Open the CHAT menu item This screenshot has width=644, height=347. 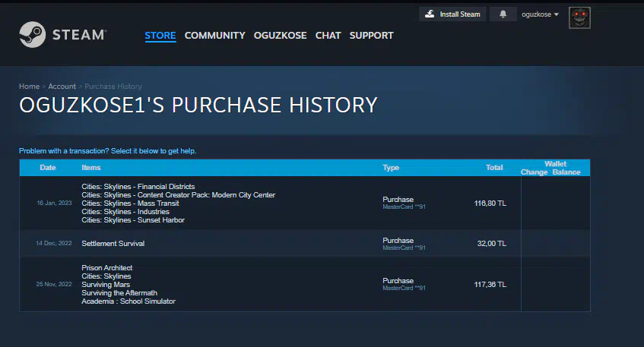328,36
